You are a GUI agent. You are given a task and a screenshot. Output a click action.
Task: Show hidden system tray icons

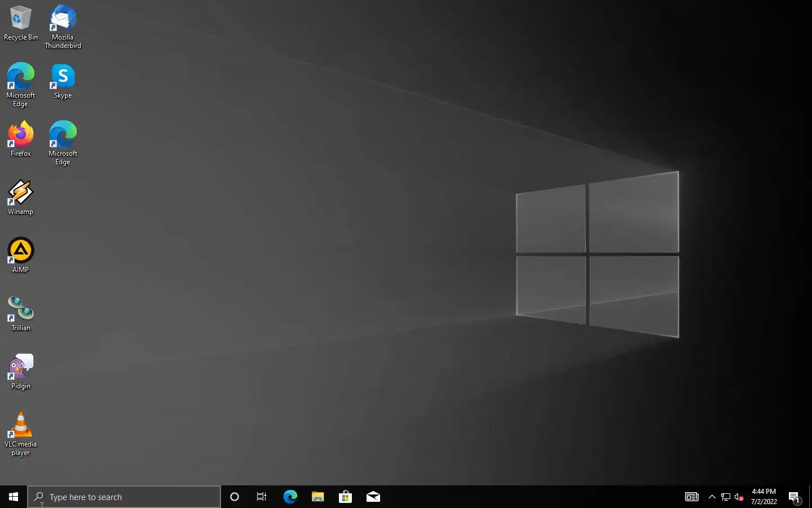(712, 497)
